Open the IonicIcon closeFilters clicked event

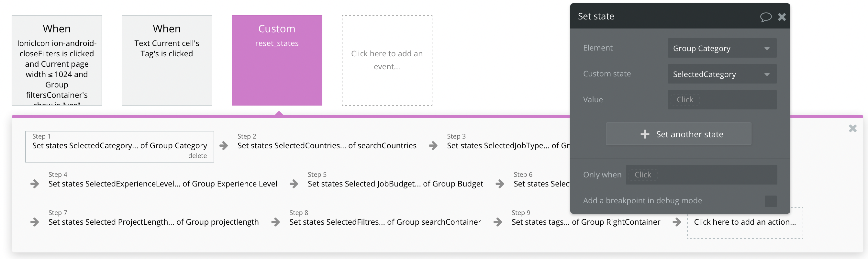click(57, 60)
